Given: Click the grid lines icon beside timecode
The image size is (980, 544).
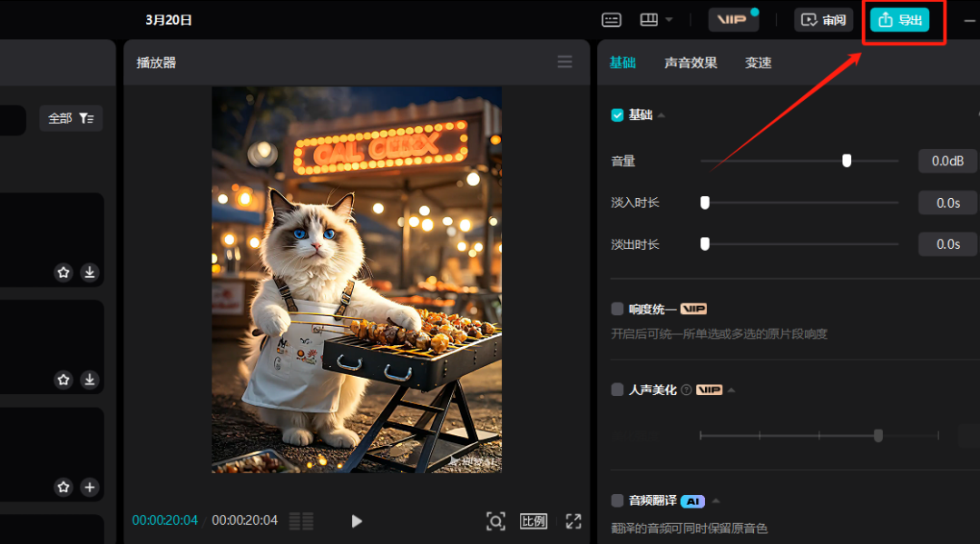Looking at the screenshot, I should (x=301, y=521).
